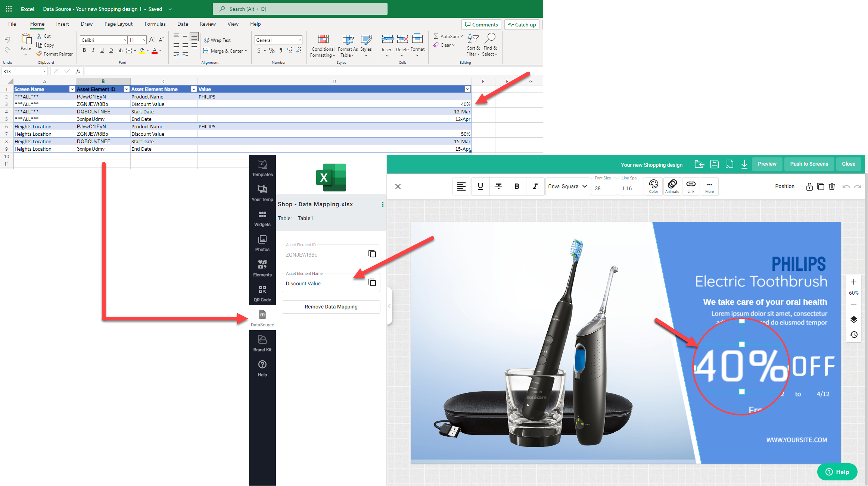Toggle bold in design text toolbar
This screenshot has height=486, width=868.
517,186
